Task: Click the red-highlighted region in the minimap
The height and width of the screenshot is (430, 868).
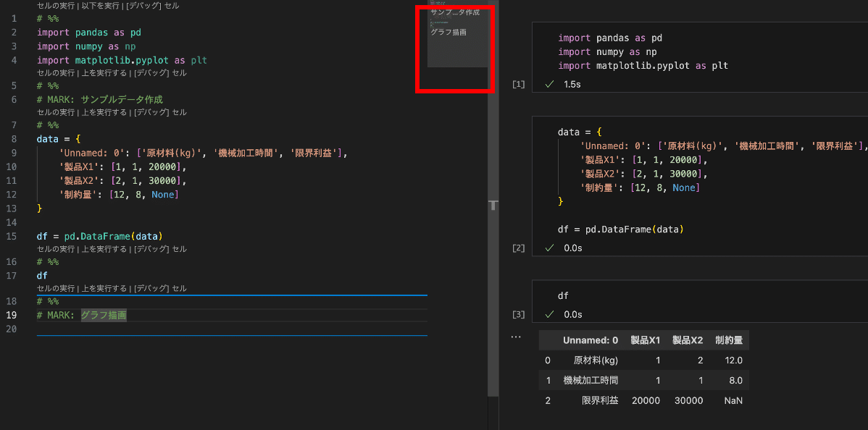Action: (454, 48)
